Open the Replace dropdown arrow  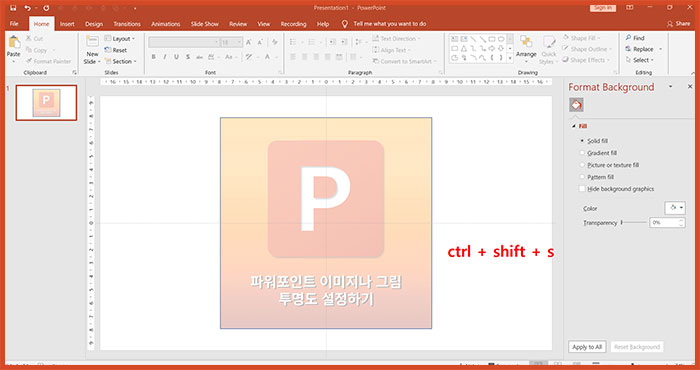pos(661,49)
